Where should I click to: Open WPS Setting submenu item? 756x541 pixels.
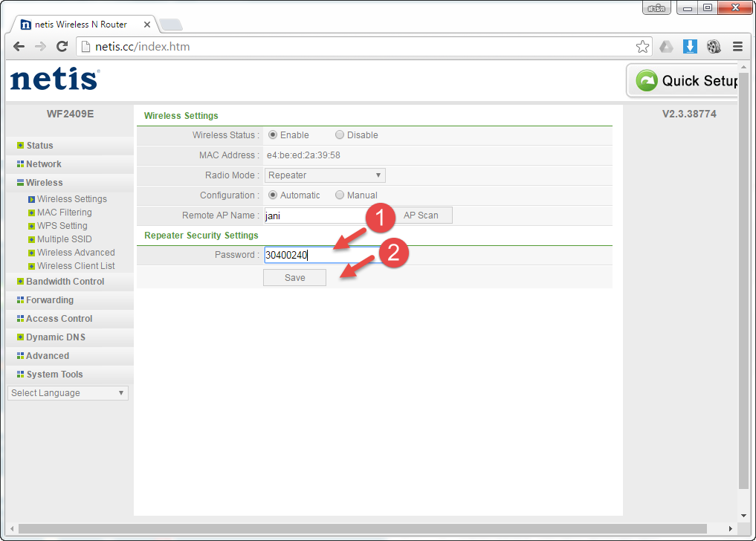62,226
